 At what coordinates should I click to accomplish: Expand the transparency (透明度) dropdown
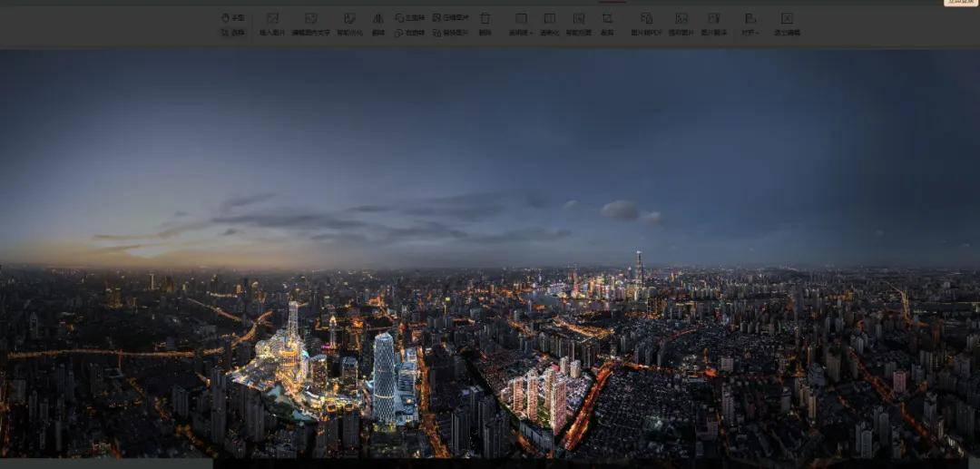pyautogui.click(x=521, y=24)
